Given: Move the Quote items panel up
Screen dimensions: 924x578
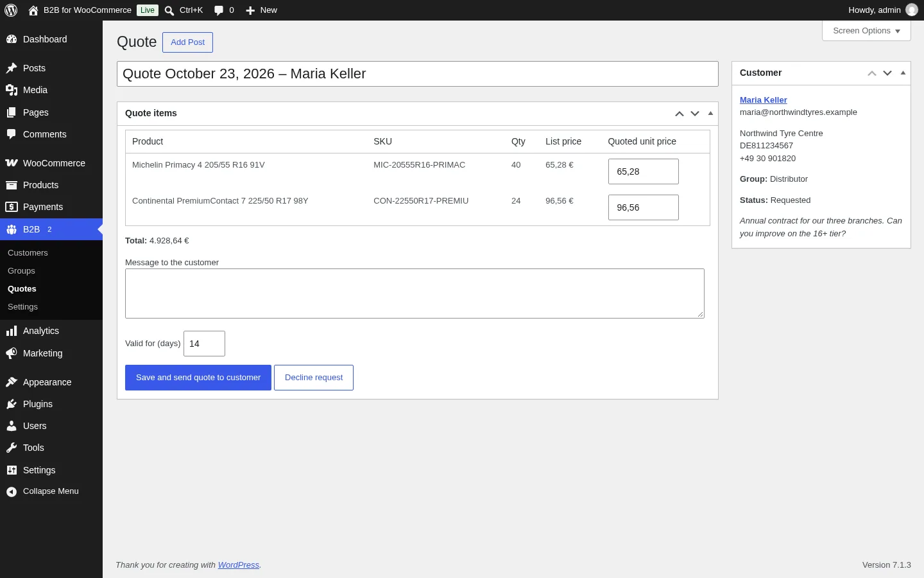Looking at the screenshot, I should pos(680,114).
